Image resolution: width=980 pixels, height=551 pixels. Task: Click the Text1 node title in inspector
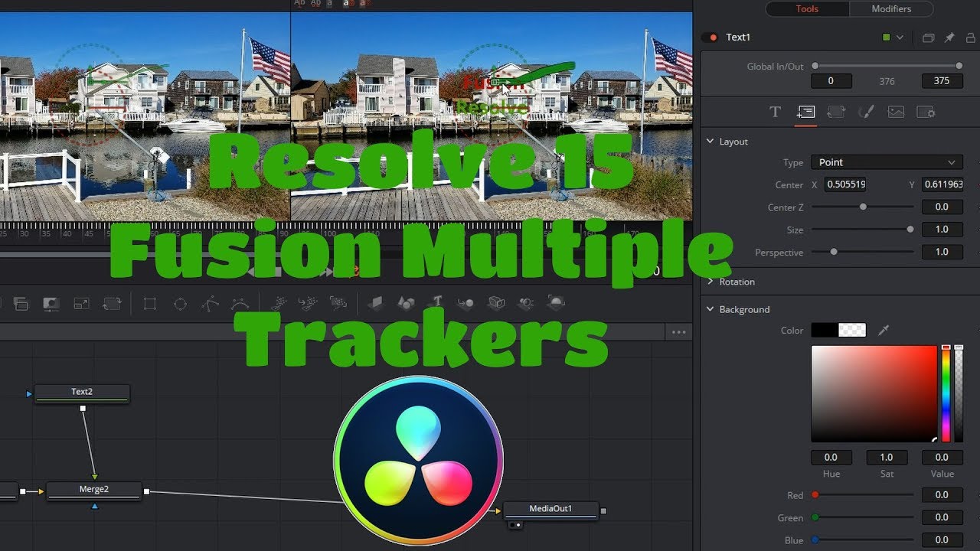coord(738,37)
